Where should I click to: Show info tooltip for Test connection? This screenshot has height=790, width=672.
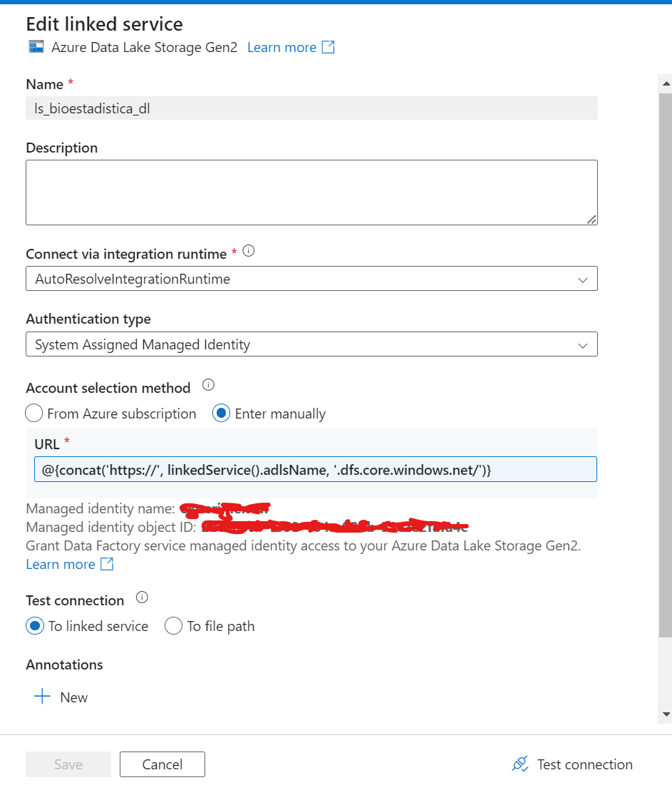(142, 597)
